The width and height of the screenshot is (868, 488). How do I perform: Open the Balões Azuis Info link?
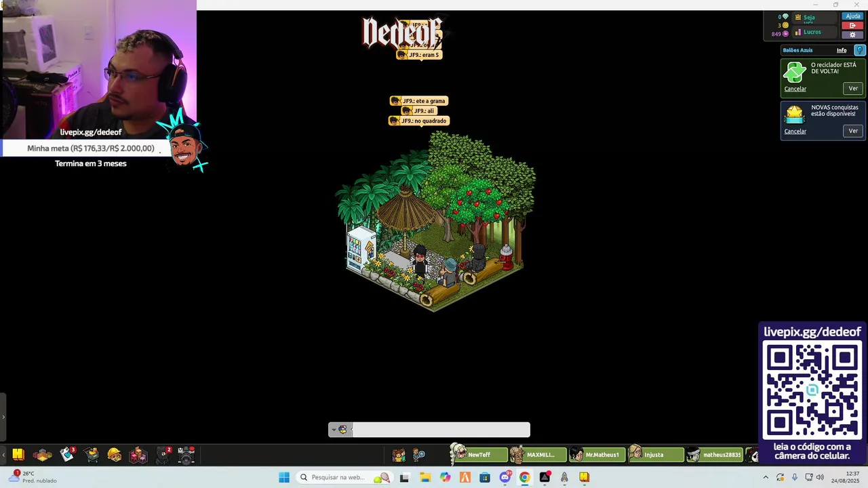coord(841,50)
